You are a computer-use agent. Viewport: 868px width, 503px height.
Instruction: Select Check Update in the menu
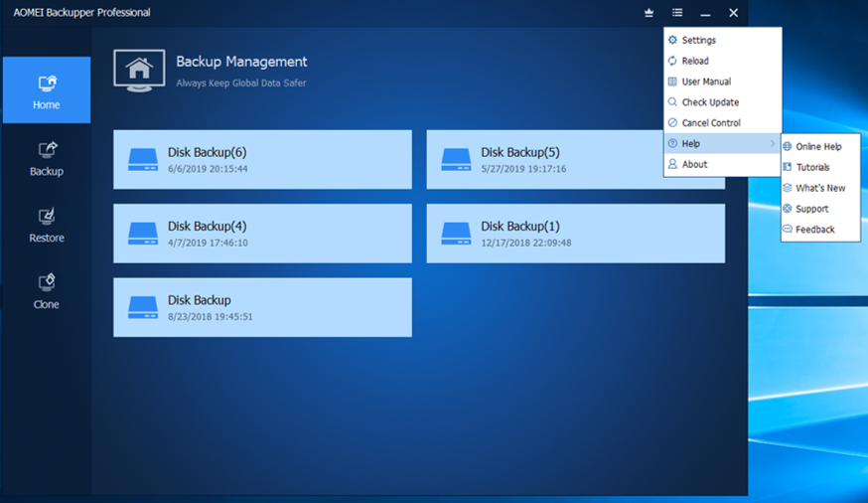pos(722,102)
